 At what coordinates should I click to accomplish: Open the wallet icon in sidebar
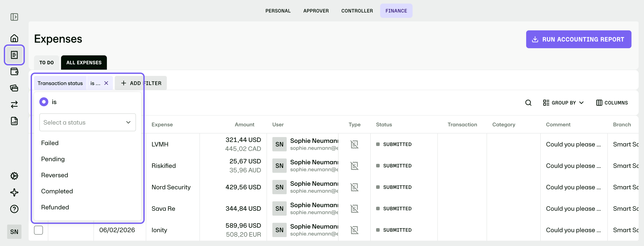(14, 71)
